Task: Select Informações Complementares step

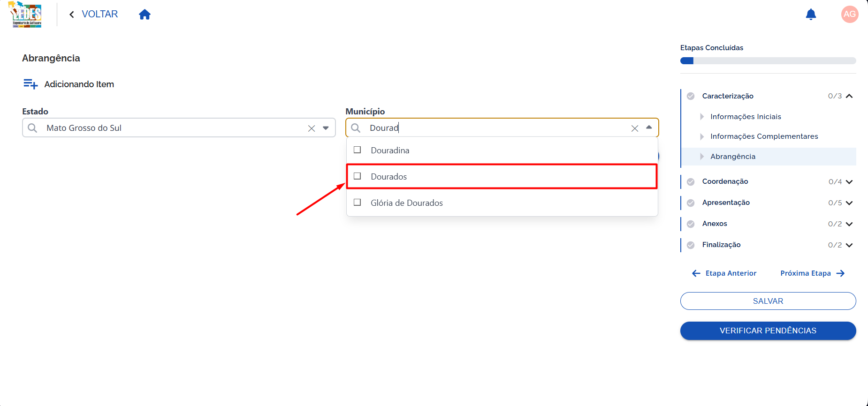Action: point(764,136)
